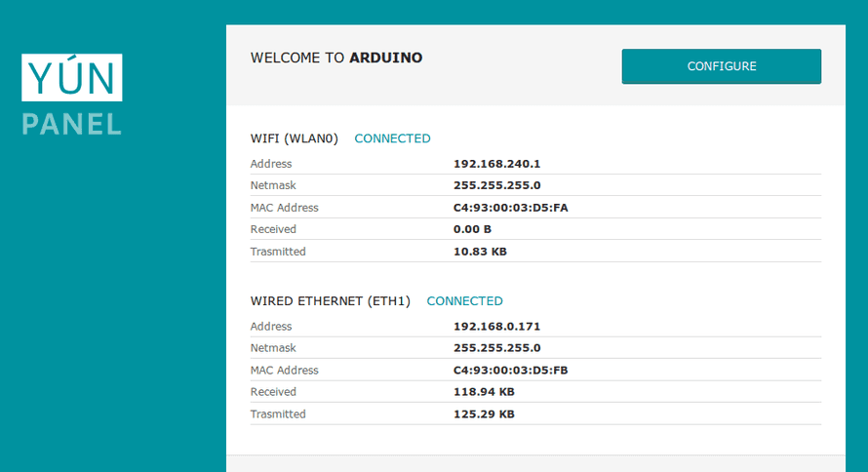Image resolution: width=868 pixels, height=472 pixels.
Task: Click the WiFi transmitted 10.83 KB value
Action: [x=480, y=252]
